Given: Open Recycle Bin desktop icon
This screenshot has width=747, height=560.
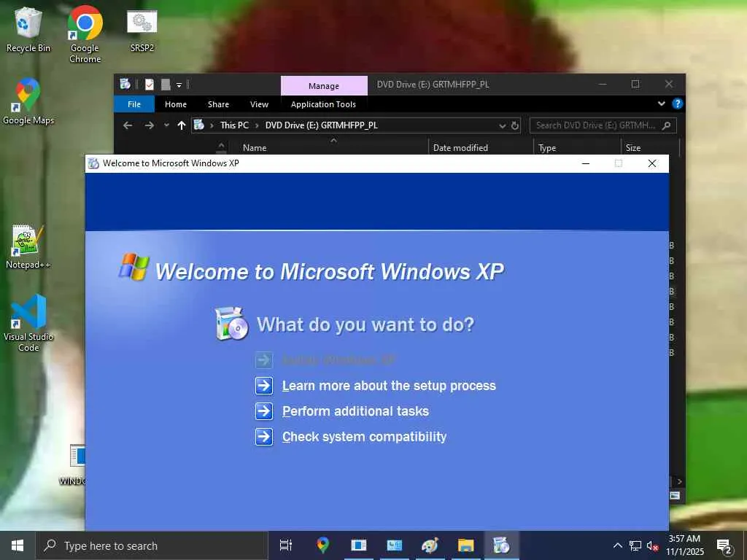Looking at the screenshot, I should tap(28, 29).
